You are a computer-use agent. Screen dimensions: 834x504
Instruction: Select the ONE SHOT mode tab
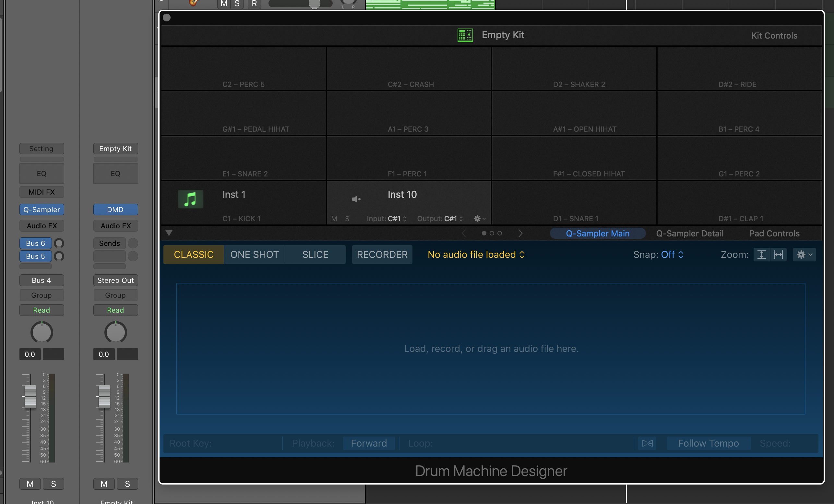pos(254,255)
